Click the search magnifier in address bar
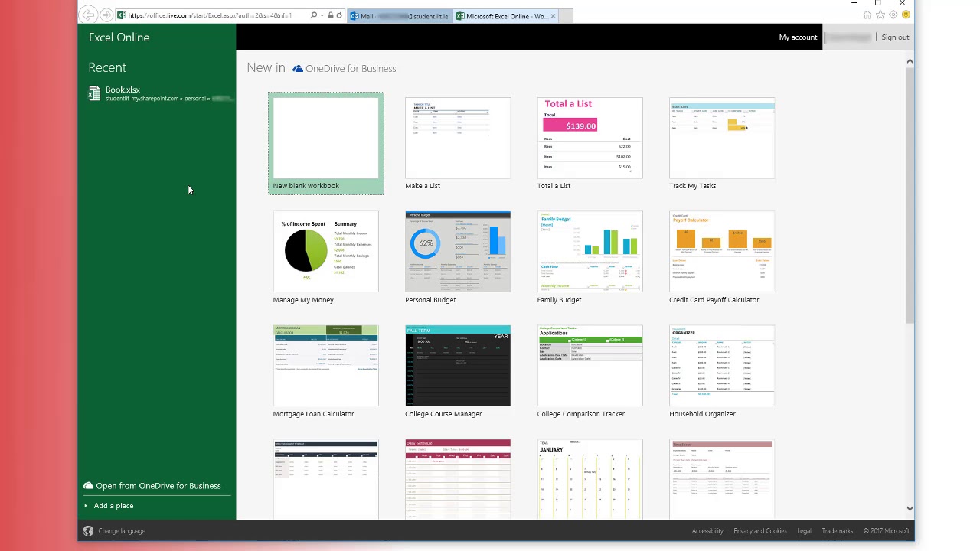The height and width of the screenshot is (551, 980). click(314, 15)
